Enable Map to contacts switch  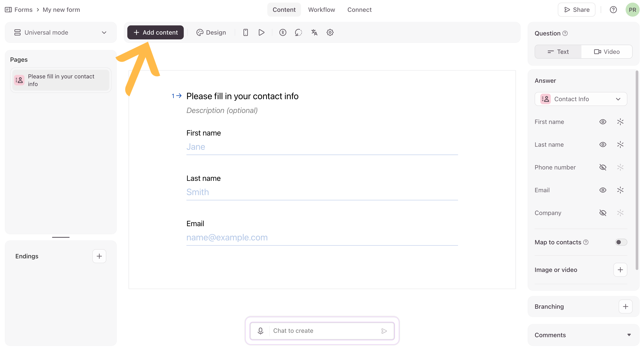(x=621, y=242)
